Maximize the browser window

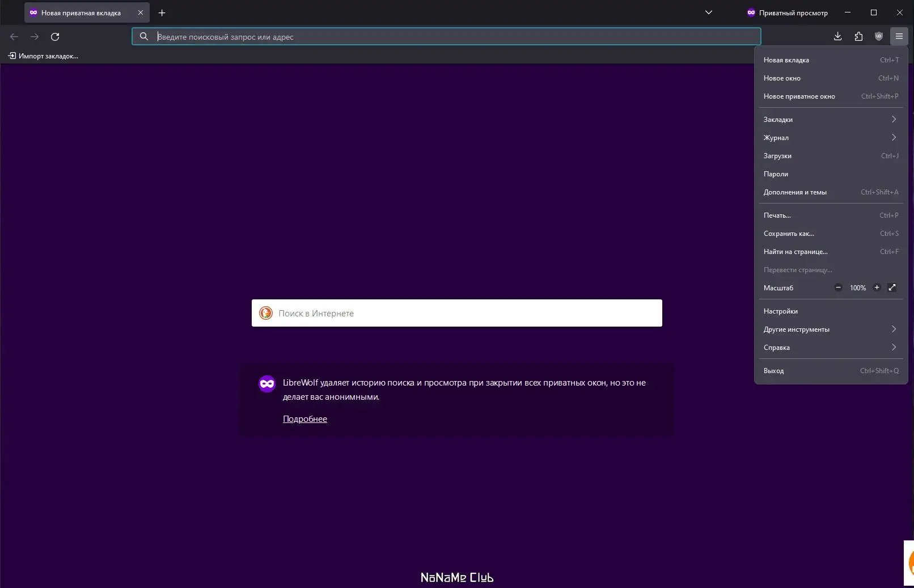tap(874, 12)
